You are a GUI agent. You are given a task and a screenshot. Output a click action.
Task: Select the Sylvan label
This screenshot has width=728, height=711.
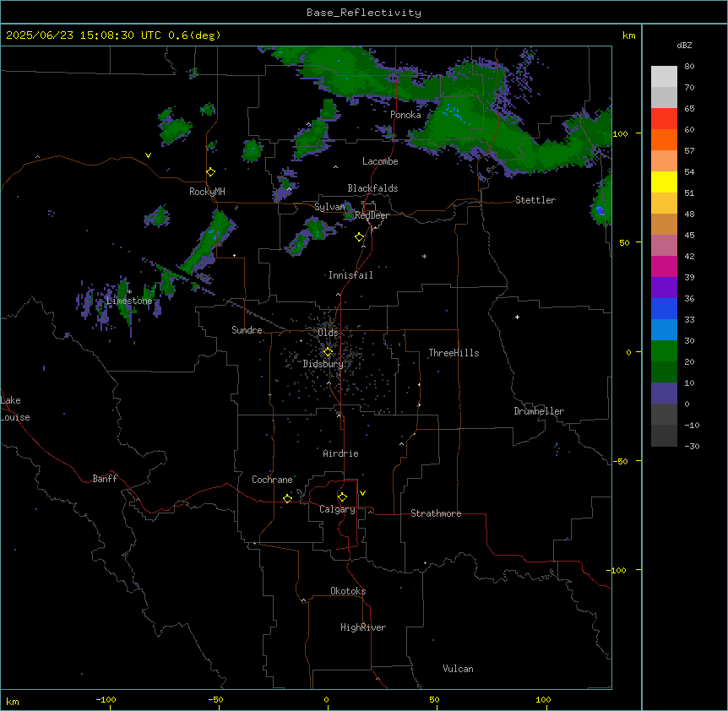329,207
